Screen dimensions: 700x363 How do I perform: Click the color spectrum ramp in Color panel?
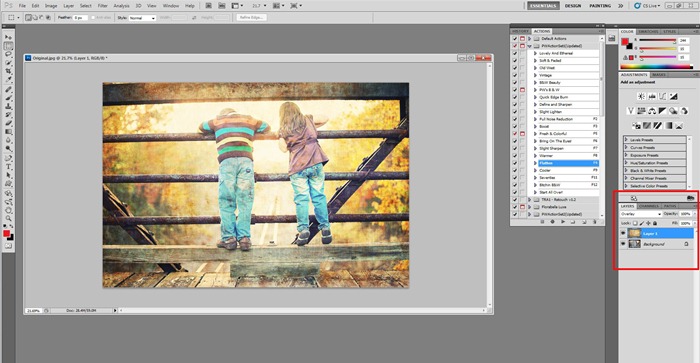pyautogui.click(x=655, y=67)
